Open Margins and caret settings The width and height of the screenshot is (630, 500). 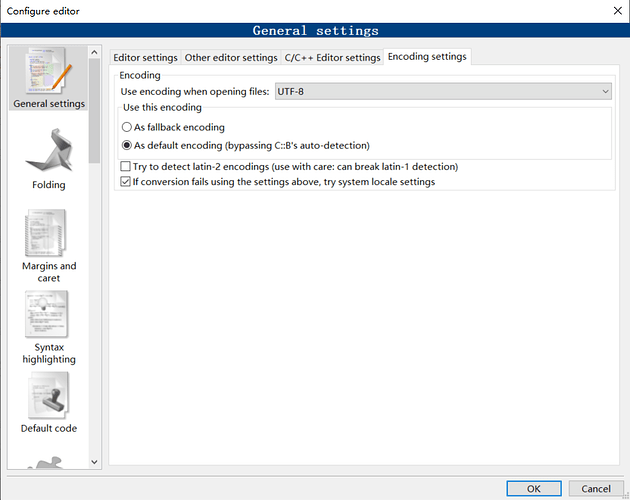tap(48, 244)
